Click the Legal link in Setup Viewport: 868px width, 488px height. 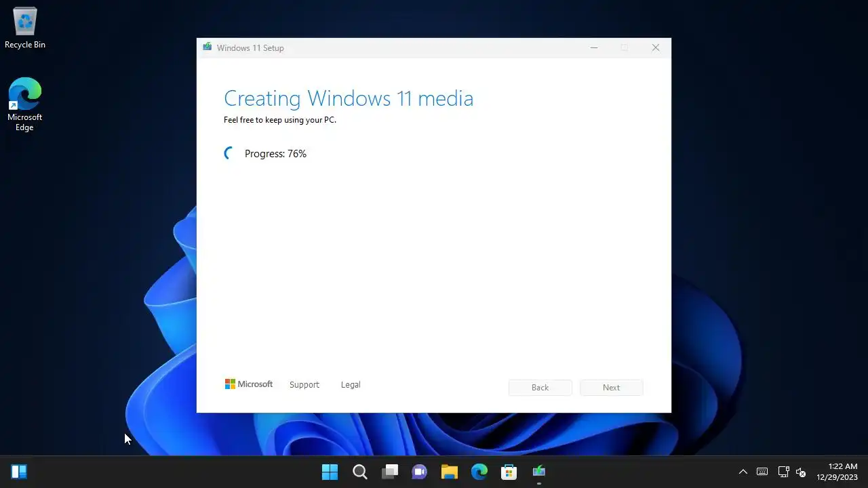click(351, 384)
